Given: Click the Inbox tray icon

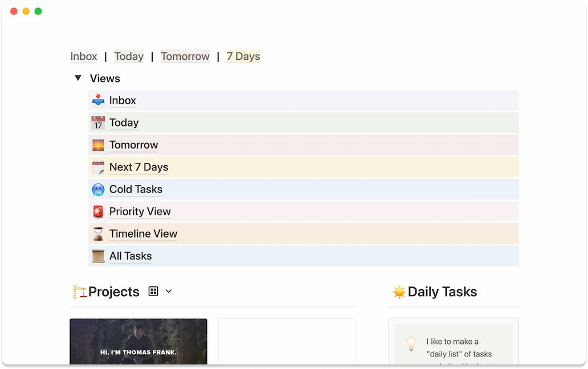Looking at the screenshot, I should point(98,100).
